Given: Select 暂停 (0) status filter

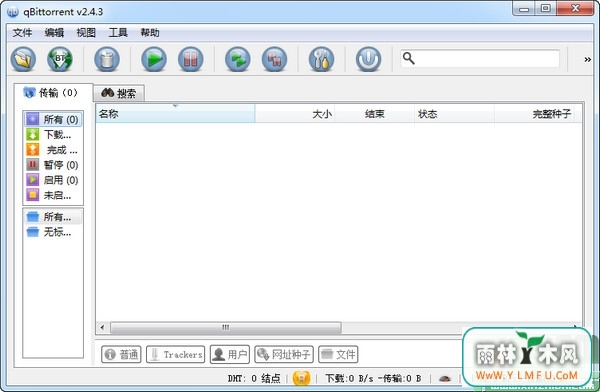Looking at the screenshot, I should [52, 165].
